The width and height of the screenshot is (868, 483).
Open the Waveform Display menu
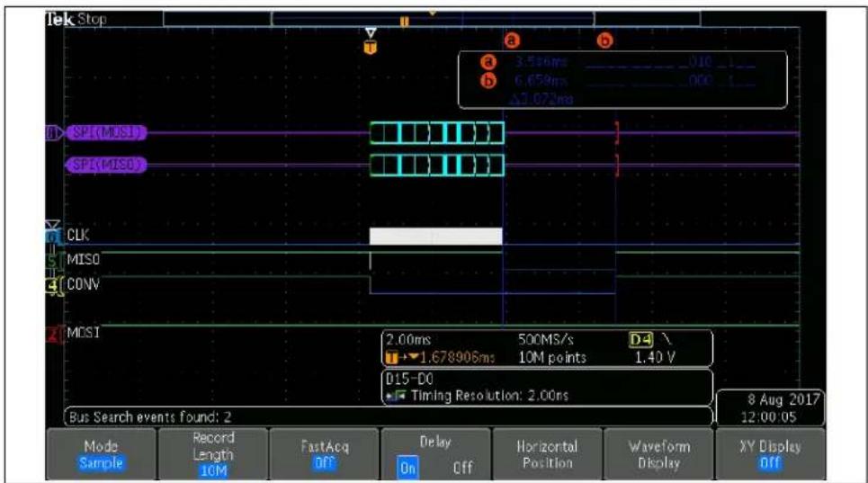click(x=658, y=453)
